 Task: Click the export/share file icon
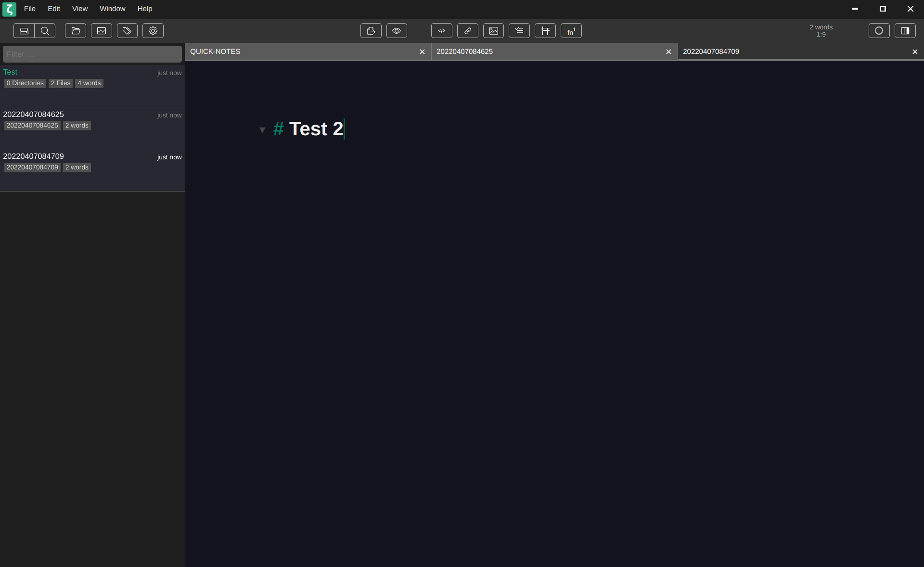(371, 31)
